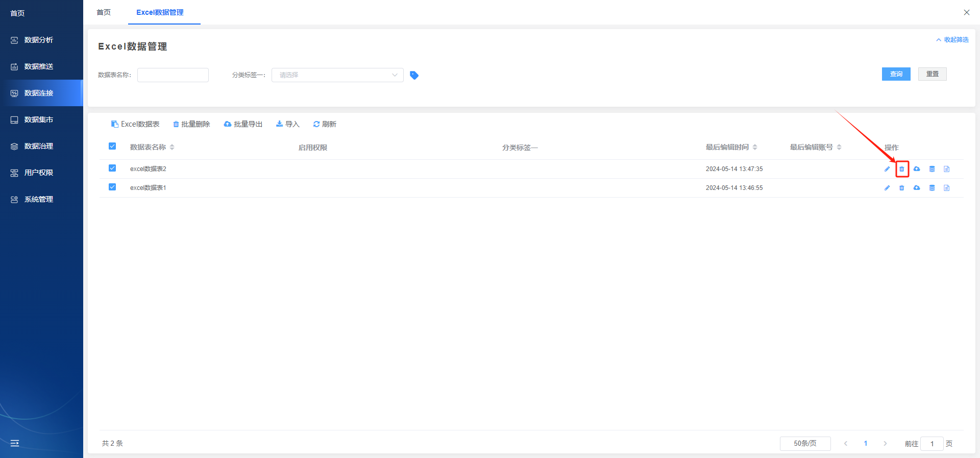The image size is (980, 458).
Task: Click the blue tag icon beside 分类标签一
Action: [x=414, y=76]
